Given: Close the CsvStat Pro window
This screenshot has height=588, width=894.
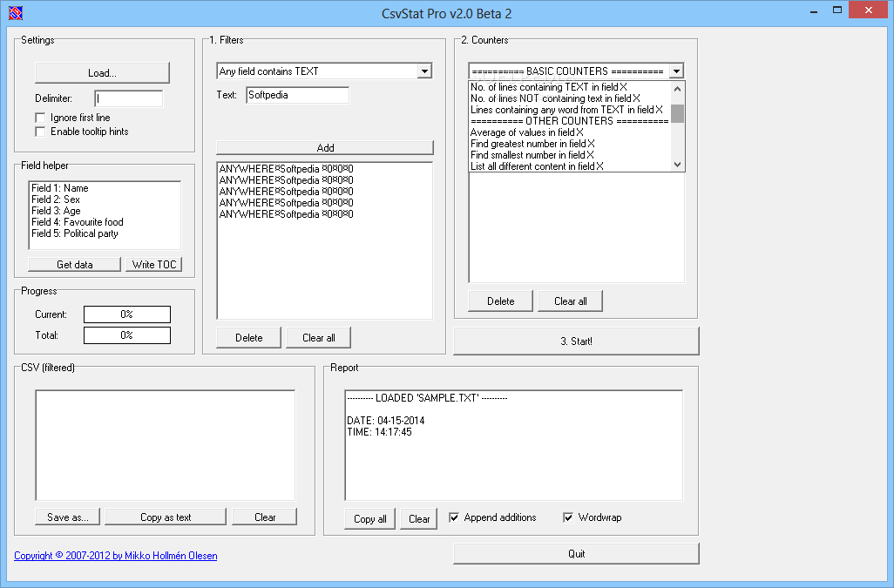Looking at the screenshot, I should point(869,10).
